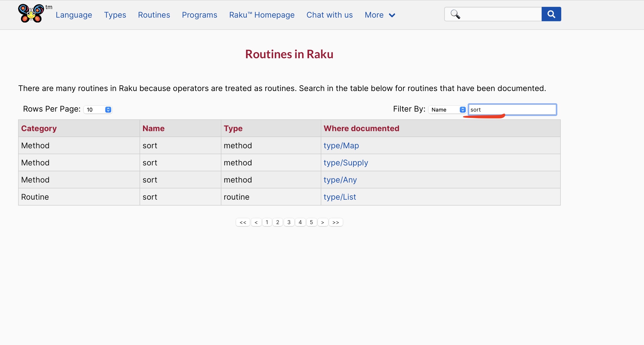Click the filter text field containing sort
Viewport: 644px width, 345px height.
(x=512, y=110)
